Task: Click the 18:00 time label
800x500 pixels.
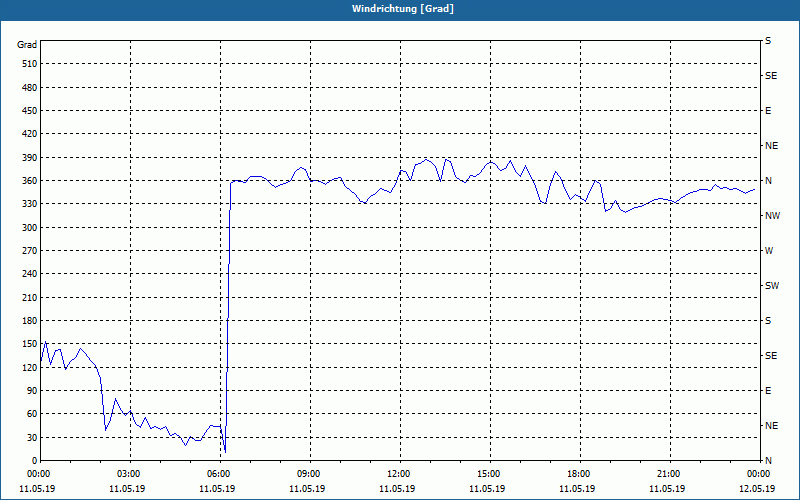Action: pyautogui.click(x=578, y=474)
